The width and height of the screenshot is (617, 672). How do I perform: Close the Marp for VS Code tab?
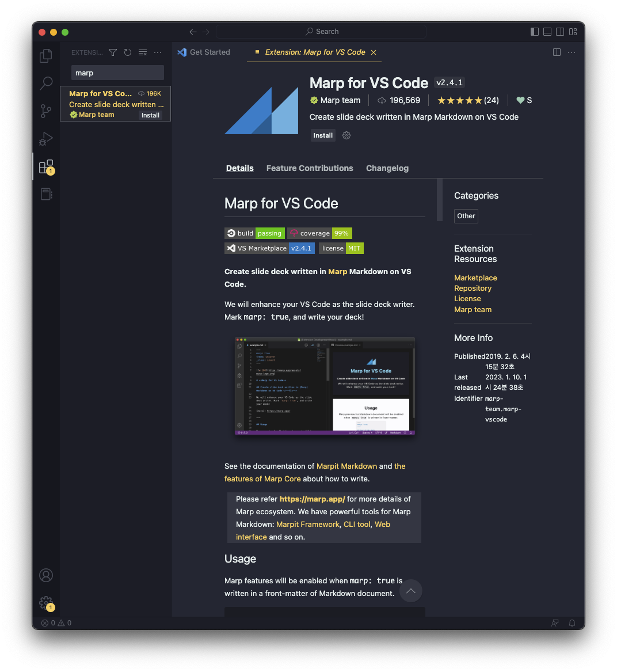pyautogui.click(x=374, y=52)
